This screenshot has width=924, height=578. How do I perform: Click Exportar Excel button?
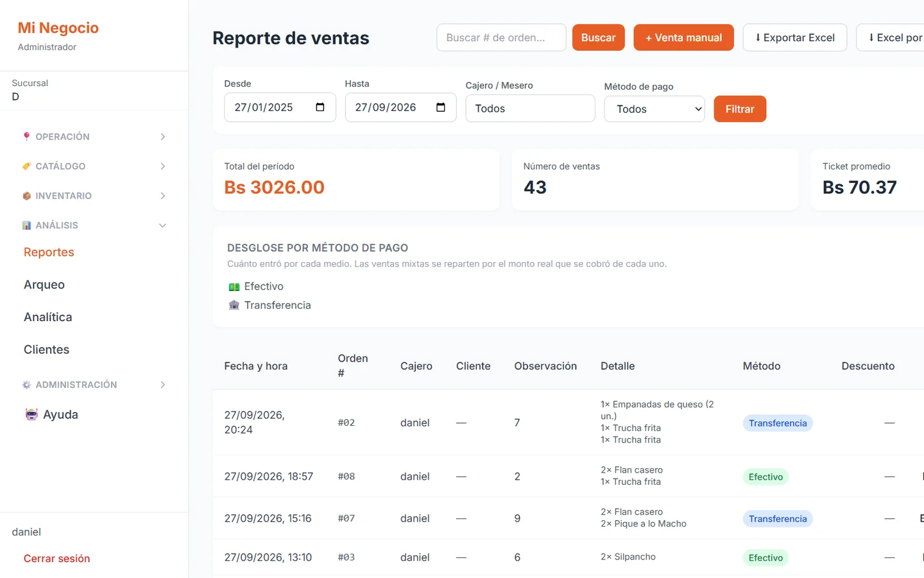795,38
